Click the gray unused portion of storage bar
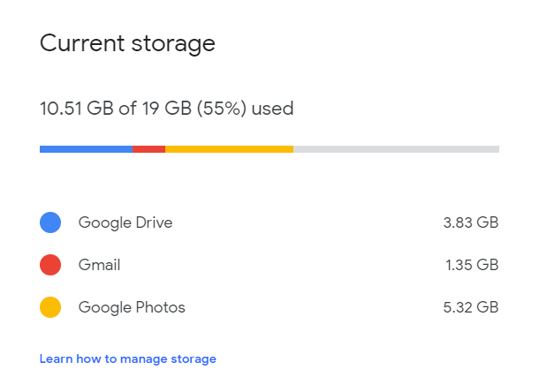 tap(396, 149)
